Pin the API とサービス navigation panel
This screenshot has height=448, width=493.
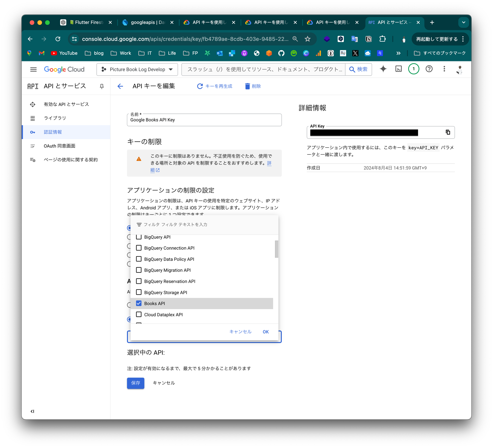102,86
